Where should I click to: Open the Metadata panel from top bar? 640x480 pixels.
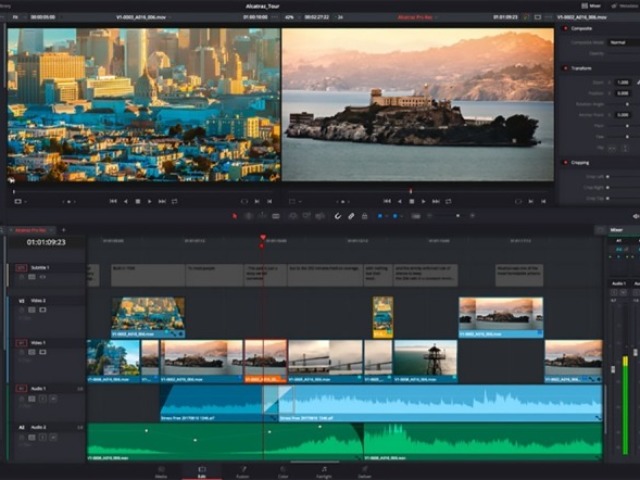pyautogui.click(x=625, y=6)
